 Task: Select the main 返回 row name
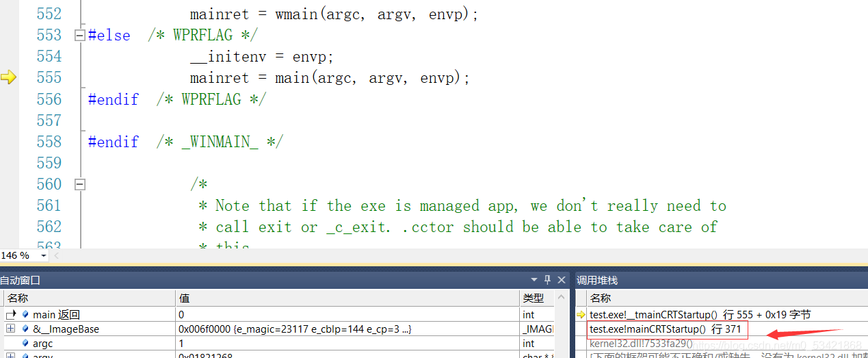coord(56,315)
